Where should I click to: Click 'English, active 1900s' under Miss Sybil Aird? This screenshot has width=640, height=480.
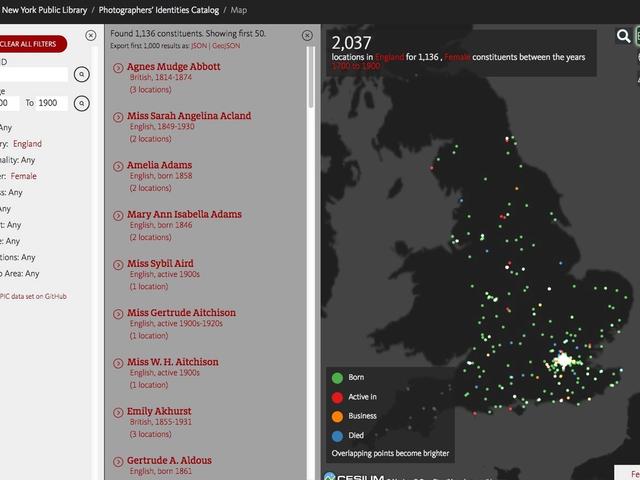tap(164, 274)
